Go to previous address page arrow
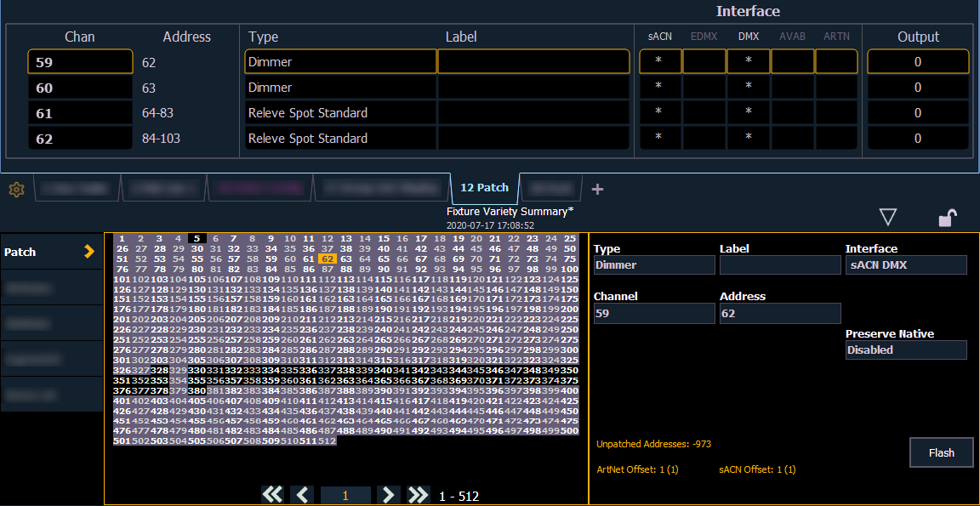This screenshot has height=506, width=980. point(302,495)
